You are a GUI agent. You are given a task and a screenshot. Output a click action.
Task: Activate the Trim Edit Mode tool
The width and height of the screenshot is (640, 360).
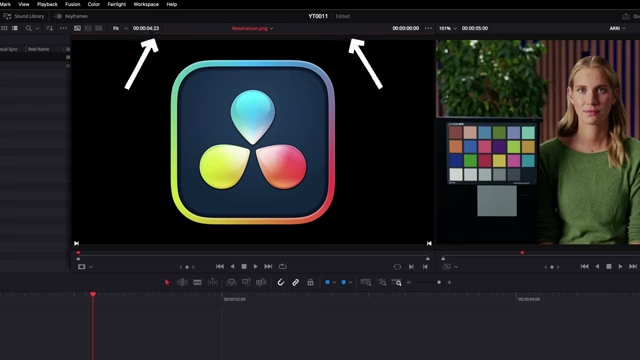tap(182, 282)
